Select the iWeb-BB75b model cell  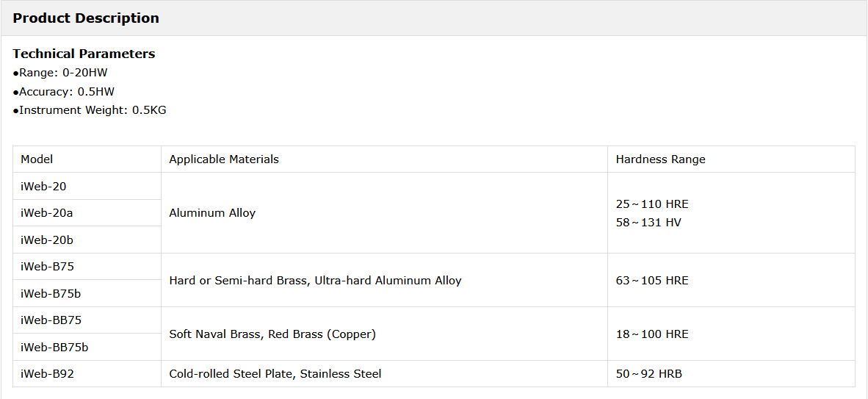click(x=54, y=348)
